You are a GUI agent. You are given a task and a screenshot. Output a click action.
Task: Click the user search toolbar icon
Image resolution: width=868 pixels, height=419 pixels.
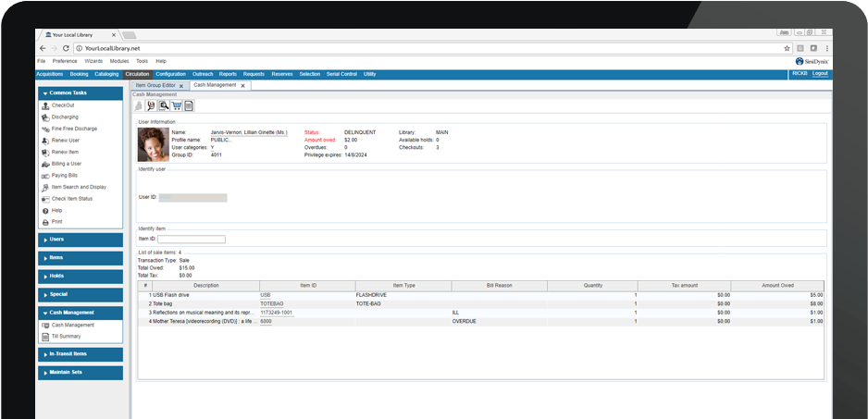(x=151, y=105)
